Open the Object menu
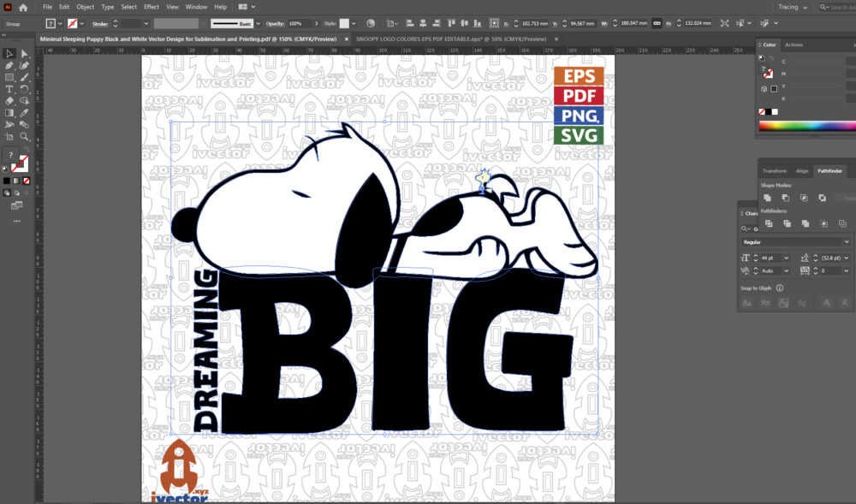The width and height of the screenshot is (856, 504). pos(85,7)
